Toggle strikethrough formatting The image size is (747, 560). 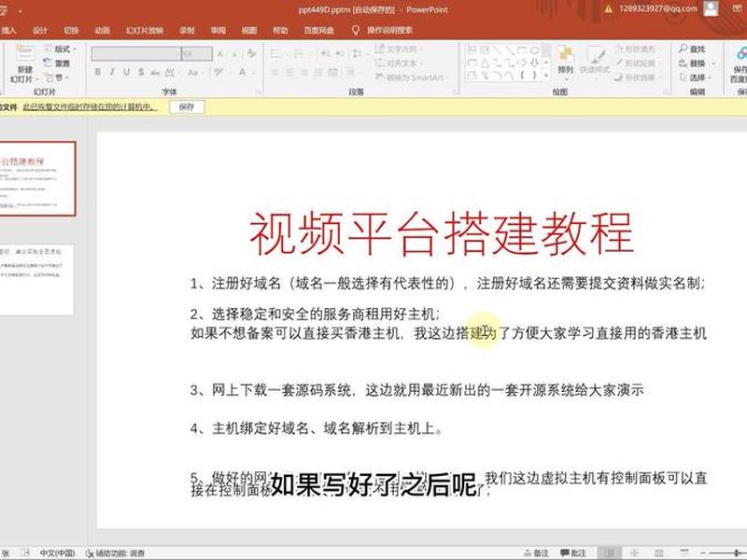pyautogui.click(x=155, y=73)
